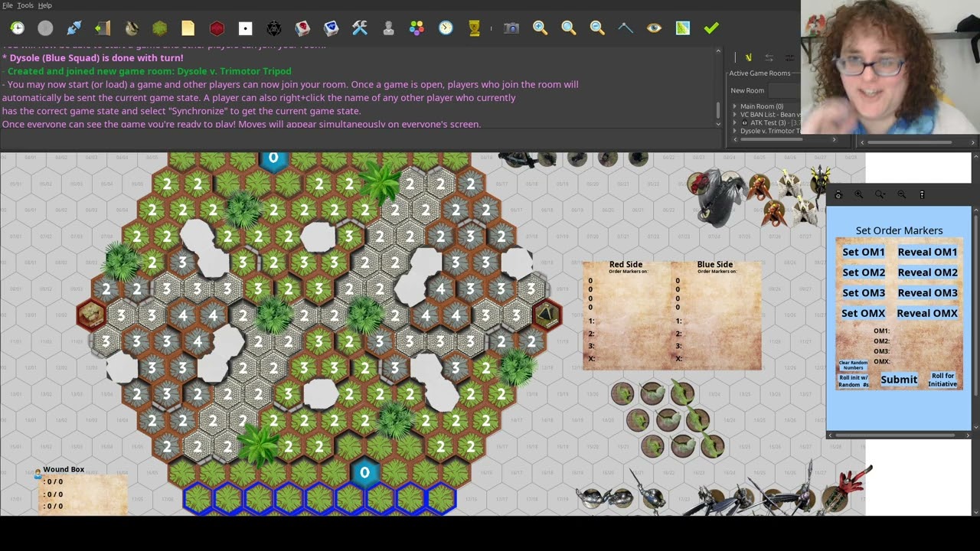The width and height of the screenshot is (980, 551).
Task: Click the synchronize arrows icon in server panel
Action: tap(769, 57)
